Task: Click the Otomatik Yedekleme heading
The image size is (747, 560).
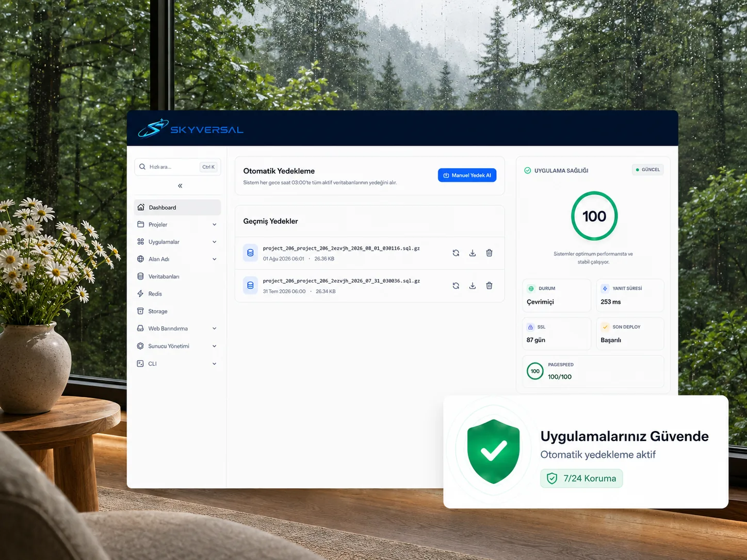Action: 279,171
